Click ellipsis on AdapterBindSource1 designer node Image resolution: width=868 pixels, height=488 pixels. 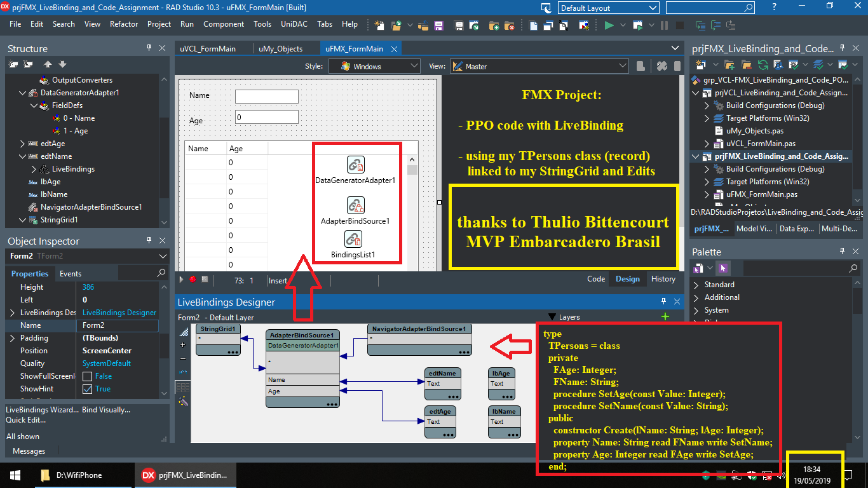tap(332, 403)
